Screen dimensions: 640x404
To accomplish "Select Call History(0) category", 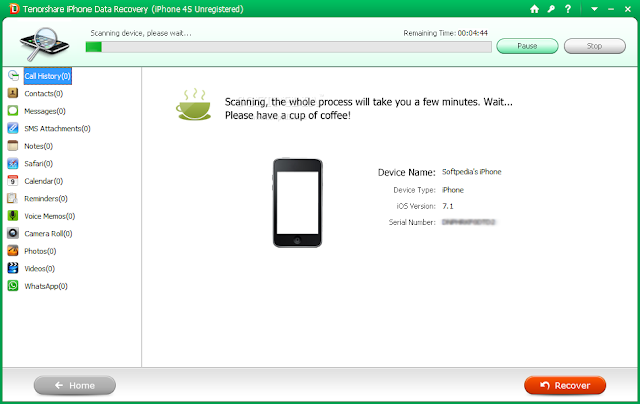I will (47, 76).
